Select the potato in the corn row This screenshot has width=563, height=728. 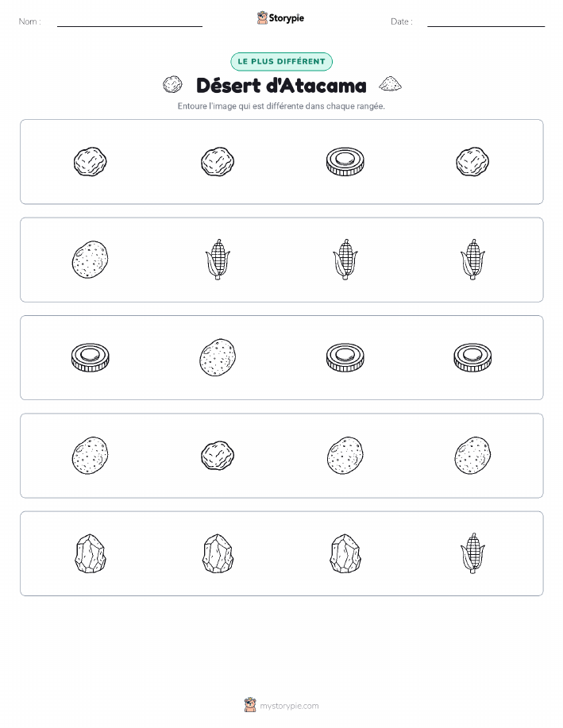[x=90, y=260]
